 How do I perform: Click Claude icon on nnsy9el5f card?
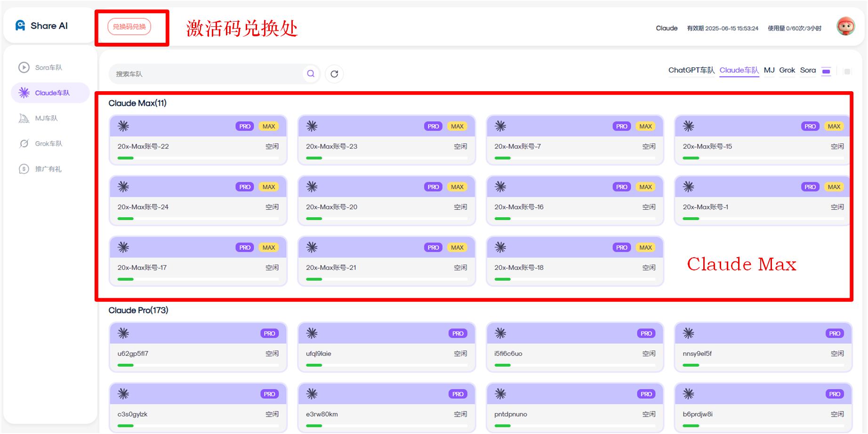click(689, 333)
